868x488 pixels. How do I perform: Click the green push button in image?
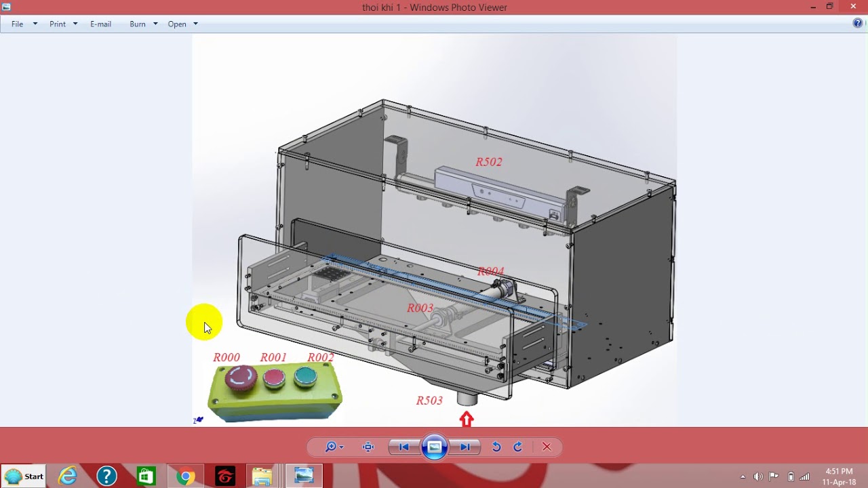click(305, 377)
